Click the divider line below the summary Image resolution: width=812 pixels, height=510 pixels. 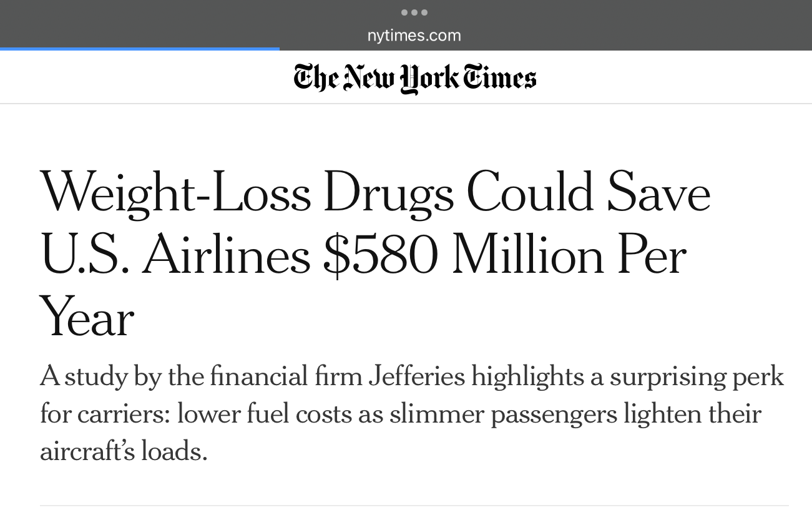(414, 505)
